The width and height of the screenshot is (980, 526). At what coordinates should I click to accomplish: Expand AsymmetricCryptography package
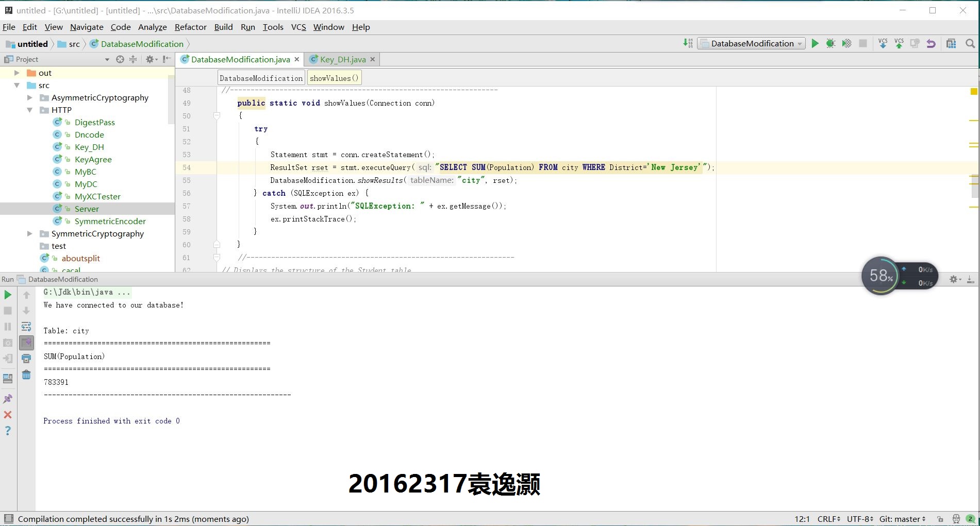point(29,97)
